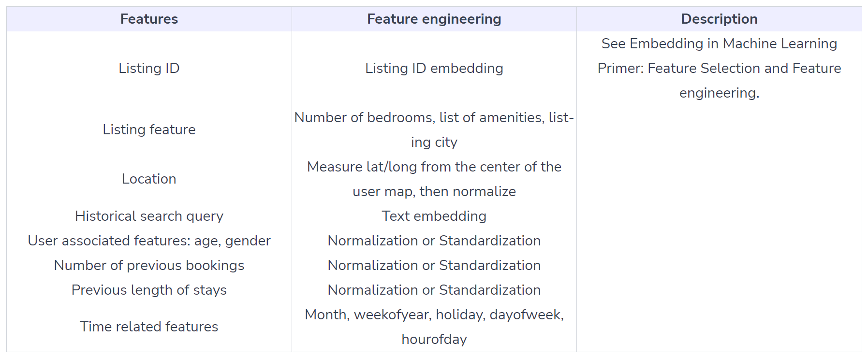Image resolution: width=868 pixels, height=357 pixels.
Task: Click the Month, weekofyear, holiday cell text
Action: (x=434, y=327)
